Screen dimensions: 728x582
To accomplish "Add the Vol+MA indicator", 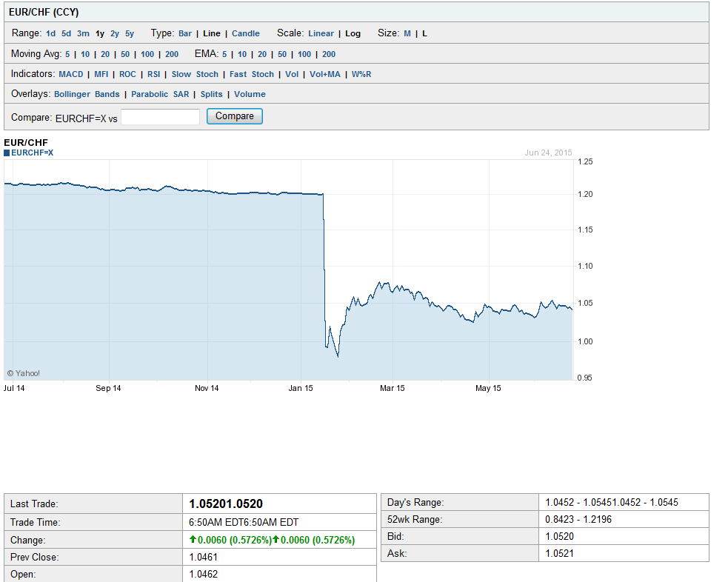I will 325,74.
